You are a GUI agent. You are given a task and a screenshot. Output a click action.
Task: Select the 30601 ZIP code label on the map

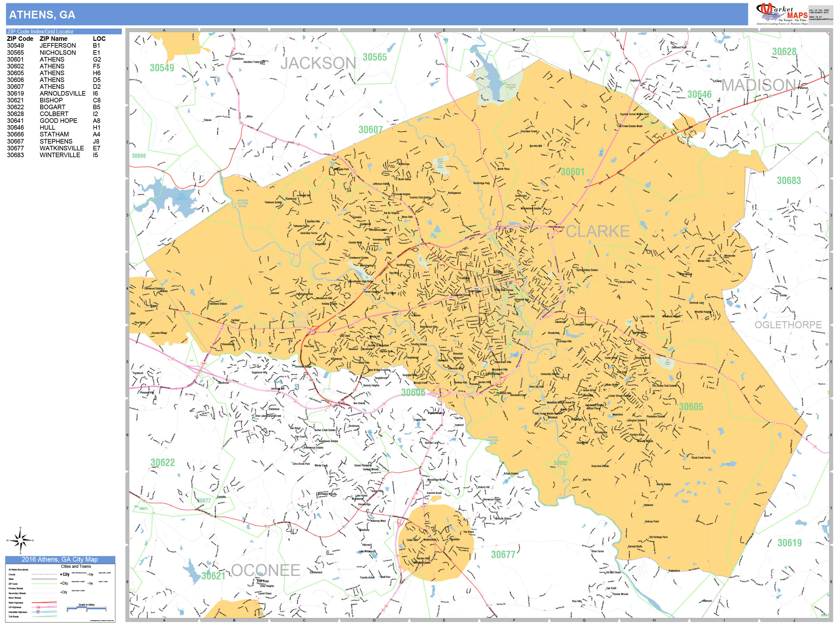(572, 172)
